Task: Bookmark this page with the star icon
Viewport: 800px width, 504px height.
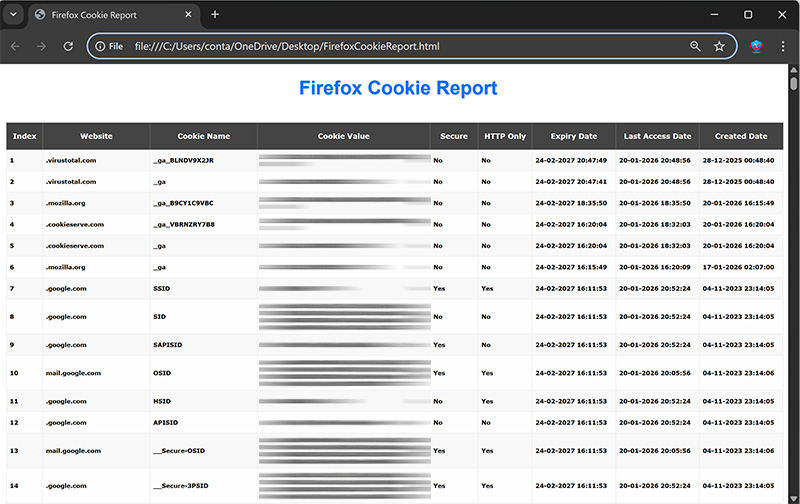Action: [x=719, y=46]
